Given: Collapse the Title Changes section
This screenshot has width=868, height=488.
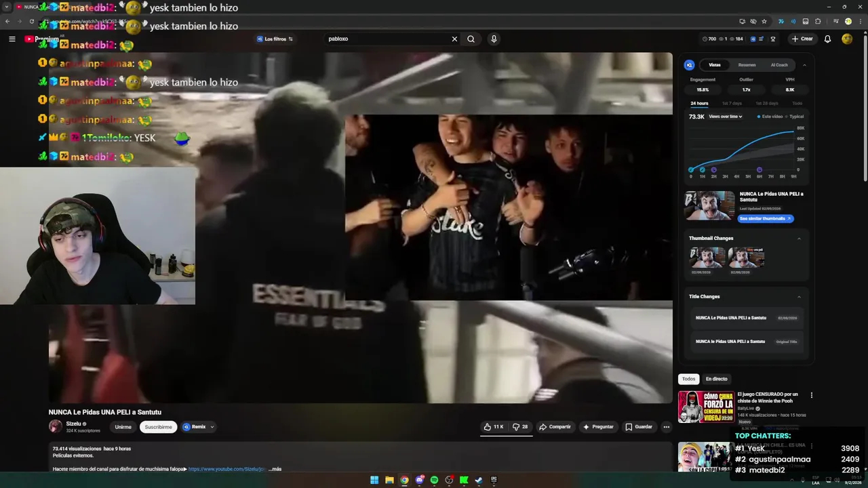Looking at the screenshot, I should coord(799,296).
